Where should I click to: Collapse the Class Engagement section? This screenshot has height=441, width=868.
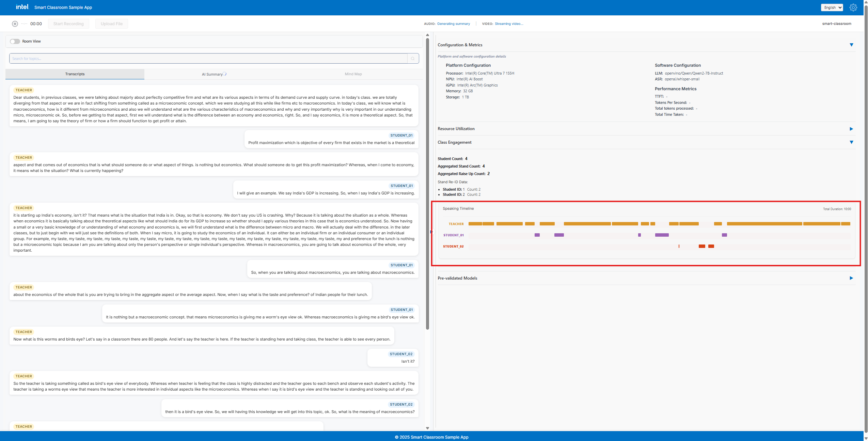click(852, 142)
